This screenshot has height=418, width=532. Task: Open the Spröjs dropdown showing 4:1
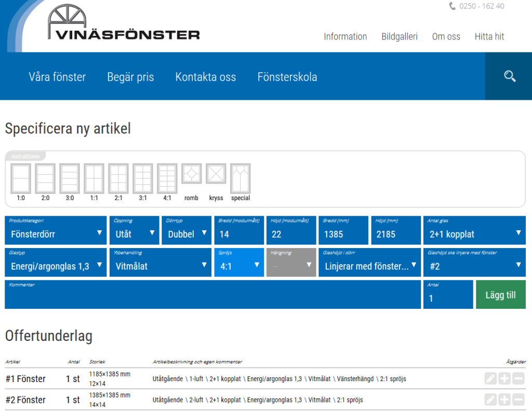239,262
